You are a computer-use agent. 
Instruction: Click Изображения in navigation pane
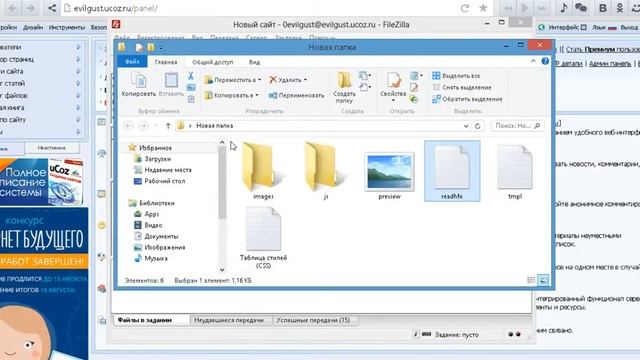click(160, 247)
